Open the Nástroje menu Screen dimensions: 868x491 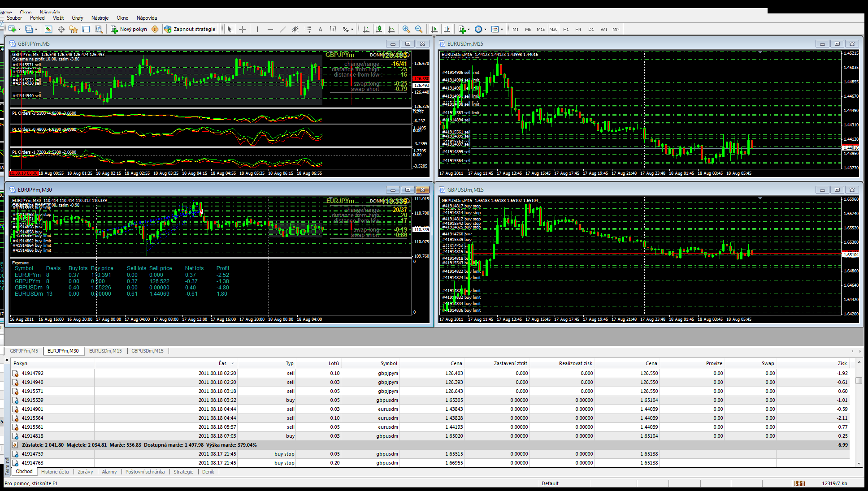pos(100,18)
